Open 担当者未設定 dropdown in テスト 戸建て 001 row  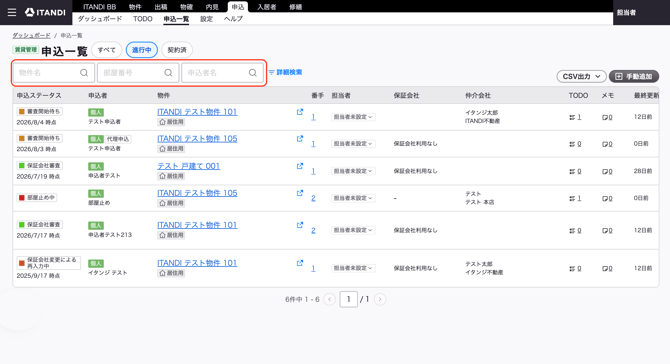353,171
